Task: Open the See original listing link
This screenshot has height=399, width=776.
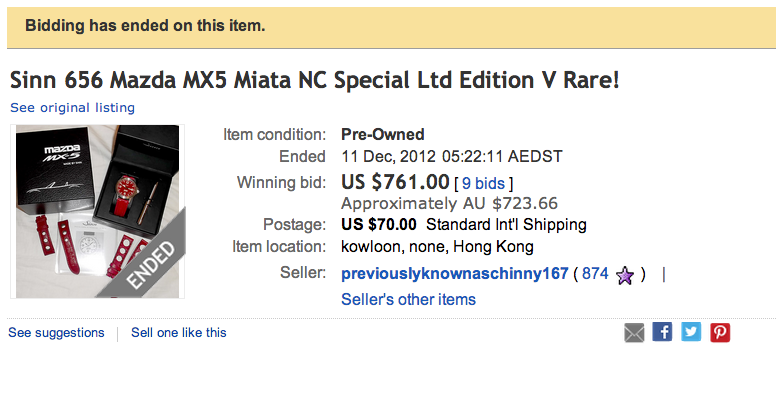Action: (x=72, y=107)
